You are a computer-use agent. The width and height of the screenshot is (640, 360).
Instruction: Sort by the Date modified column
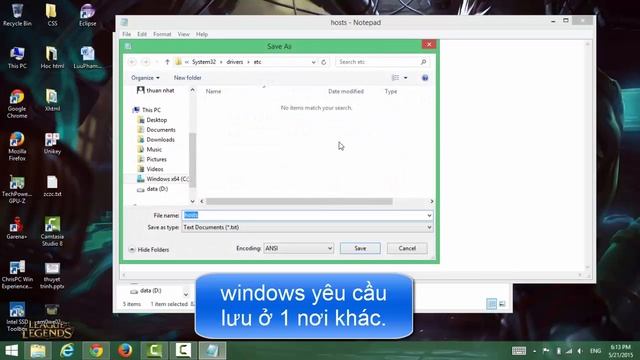tap(346, 91)
